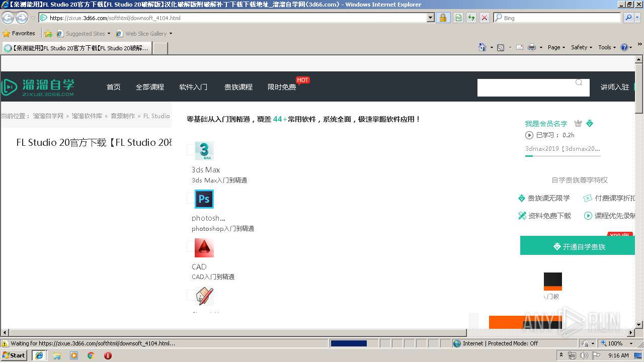This screenshot has height=362, width=644.
Task: Show hidden system tray icons arrow
Action: pos(561,355)
